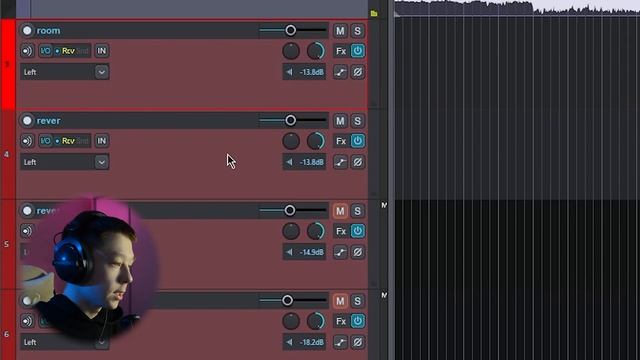Toggle input echo on room track
This screenshot has width=640, height=360.
click(x=27, y=51)
